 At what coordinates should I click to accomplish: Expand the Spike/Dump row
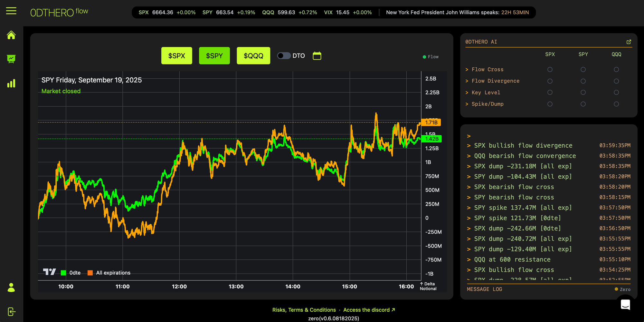tap(487, 104)
